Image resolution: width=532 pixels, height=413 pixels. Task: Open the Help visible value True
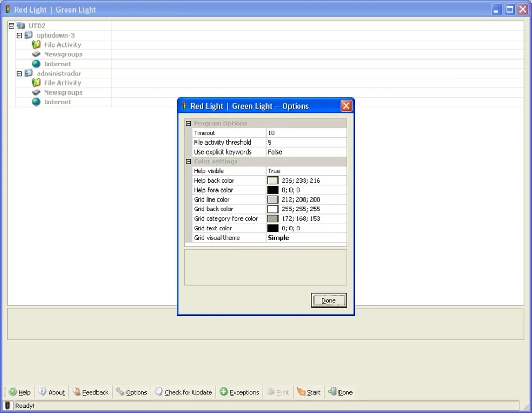tap(306, 171)
